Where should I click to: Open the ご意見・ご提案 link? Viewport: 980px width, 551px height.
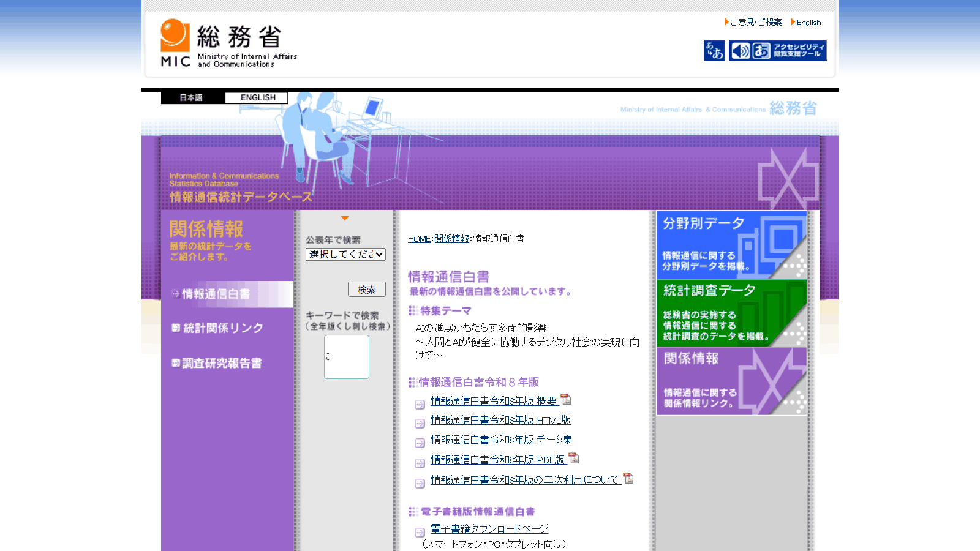[x=756, y=22]
